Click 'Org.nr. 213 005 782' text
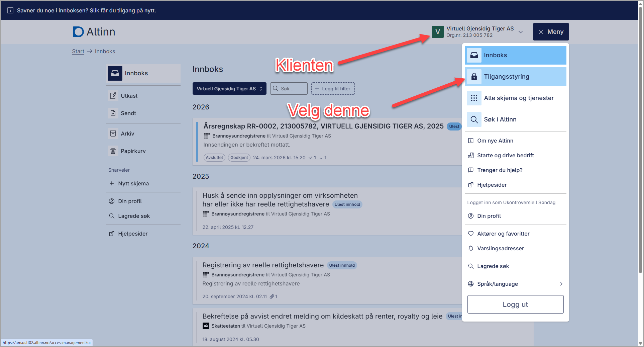 click(469, 35)
